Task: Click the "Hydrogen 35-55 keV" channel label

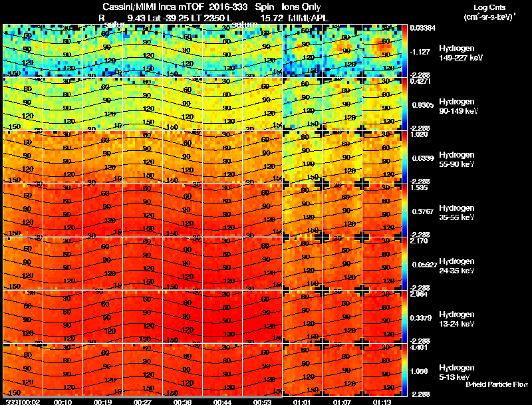Action: 457,213
